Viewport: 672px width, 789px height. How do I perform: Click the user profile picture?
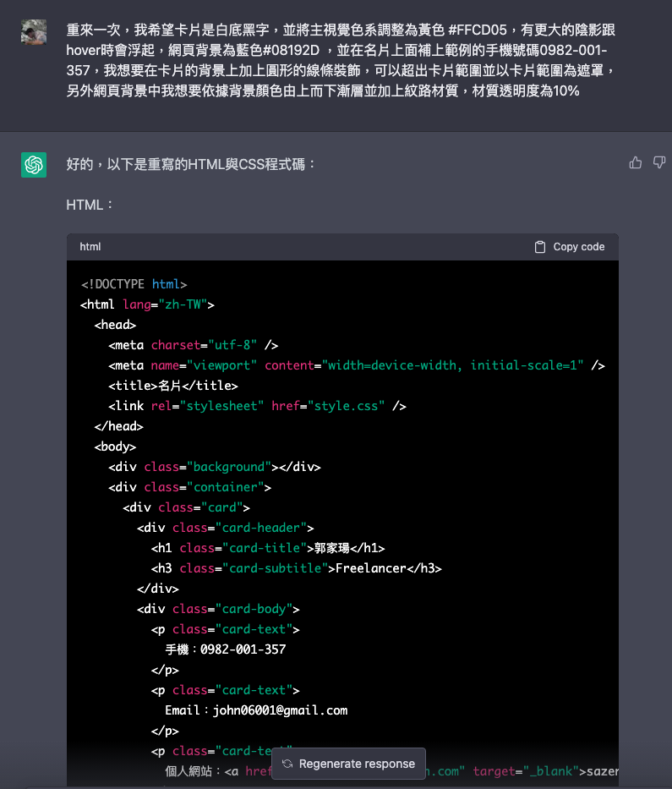tap(34, 32)
